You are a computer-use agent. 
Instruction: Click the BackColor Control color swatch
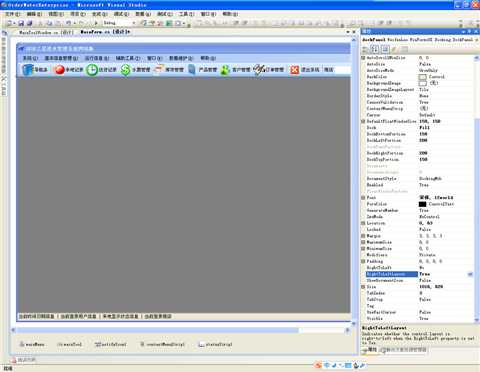(422, 77)
